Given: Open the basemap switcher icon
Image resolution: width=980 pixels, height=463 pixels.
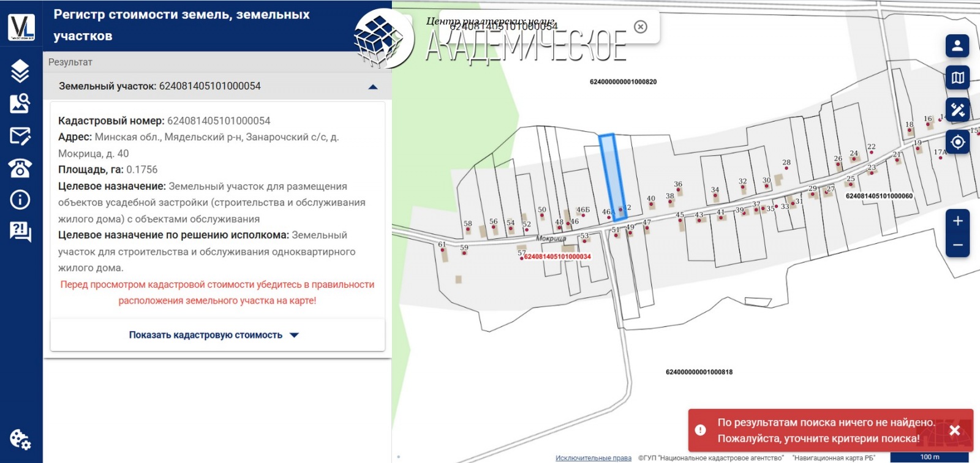Looking at the screenshot, I should click(957, 78).
